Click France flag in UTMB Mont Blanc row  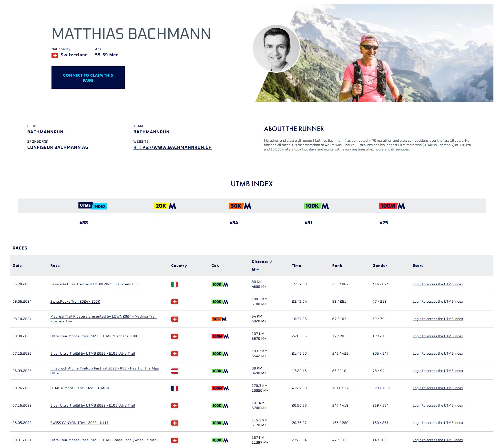[x=175, y=388]
